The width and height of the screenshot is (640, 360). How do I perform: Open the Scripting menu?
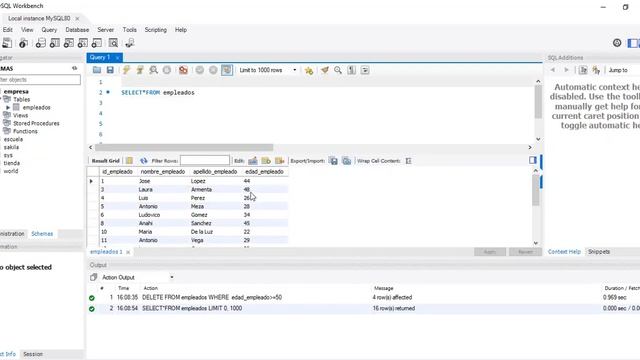click(156, 30)
